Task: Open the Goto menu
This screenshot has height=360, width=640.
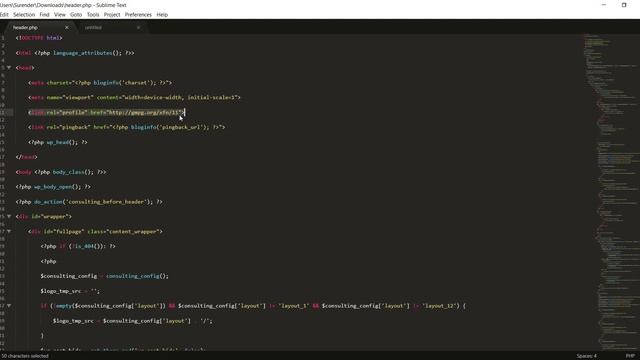Action: [x=76, y=14]
